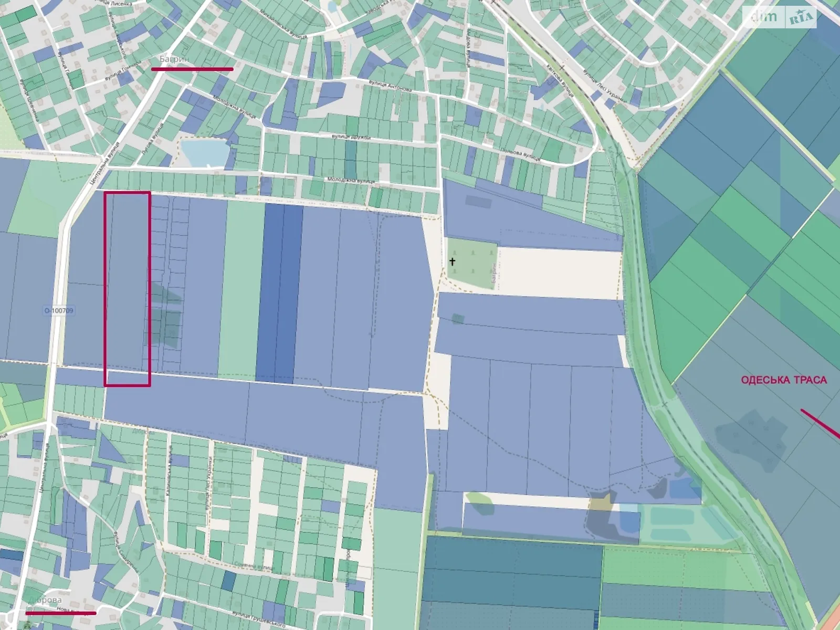Screen dimensions: 840x630
Task: Click the вулиця Дружби street label
Action: pos(351,136)
